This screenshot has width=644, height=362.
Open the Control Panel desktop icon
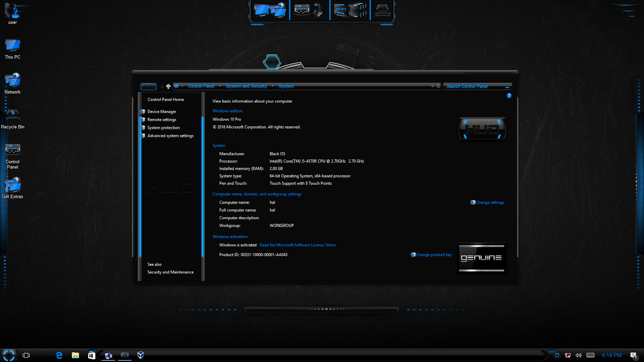coord(12,156)
